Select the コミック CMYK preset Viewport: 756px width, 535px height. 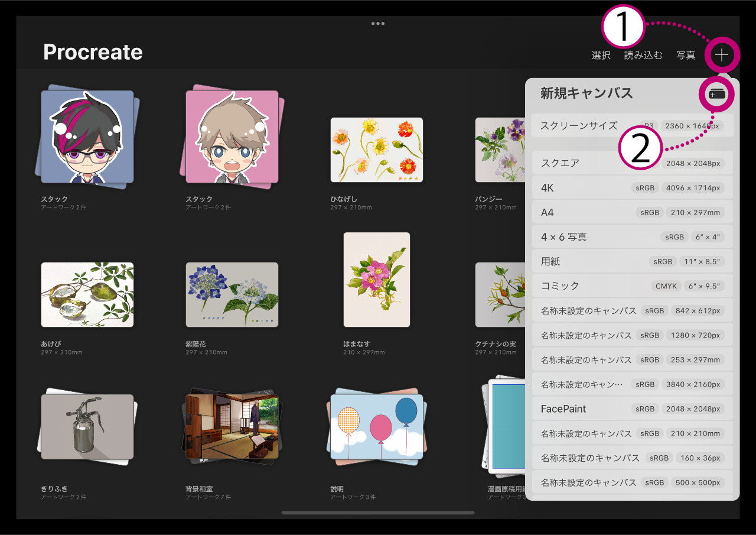click(x=633, y=286)
